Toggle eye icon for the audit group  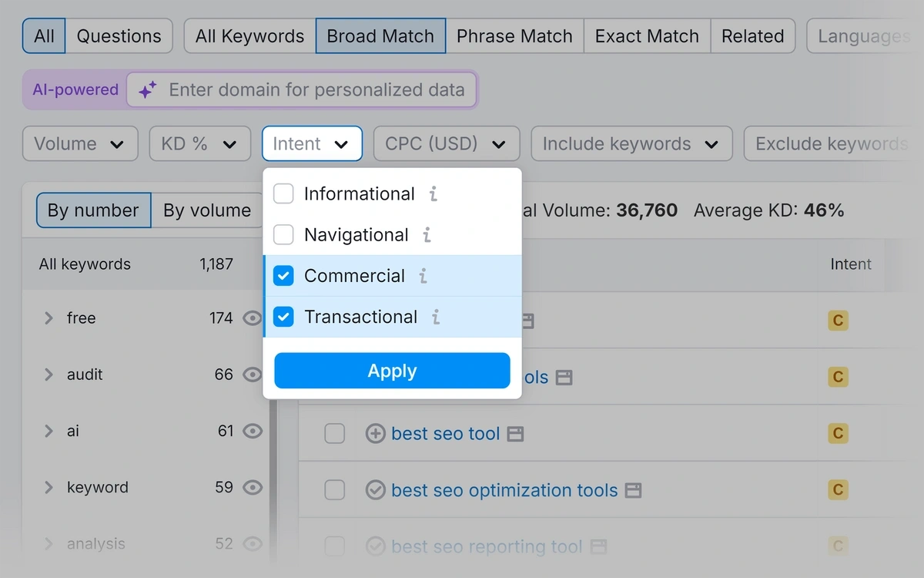point(253,375)
